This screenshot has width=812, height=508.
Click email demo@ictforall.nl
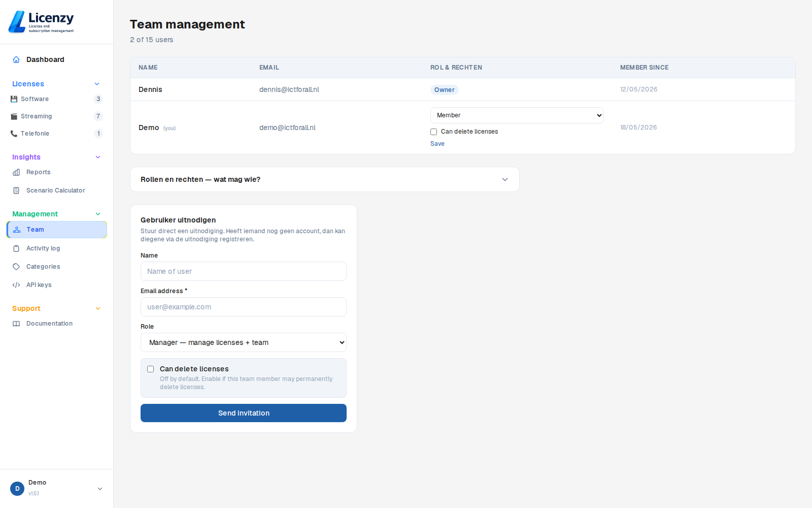pos(287,128)
